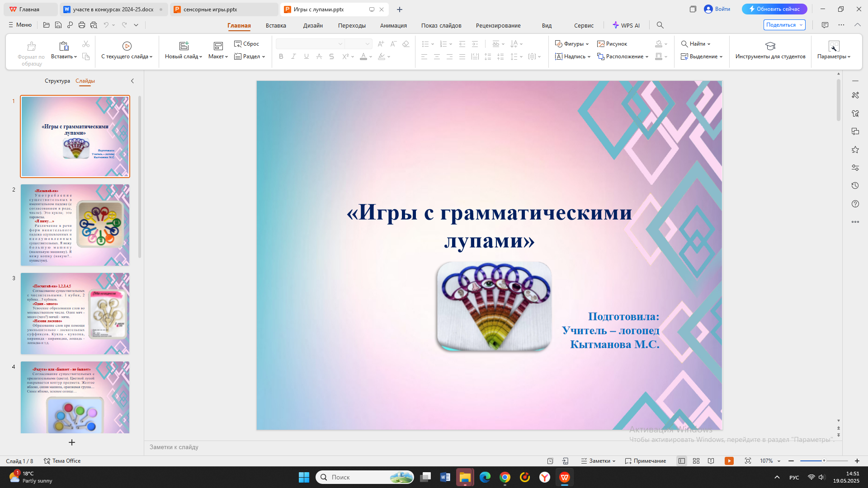Switch to slide sorter view icon
868x488 pixels.
click(x=696, y=461)
